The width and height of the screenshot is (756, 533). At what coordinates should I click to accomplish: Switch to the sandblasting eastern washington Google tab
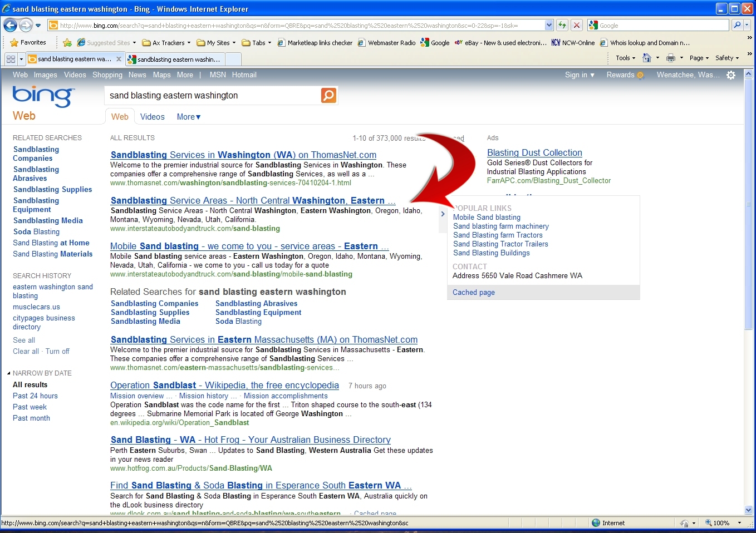click(x=178, y=60)
